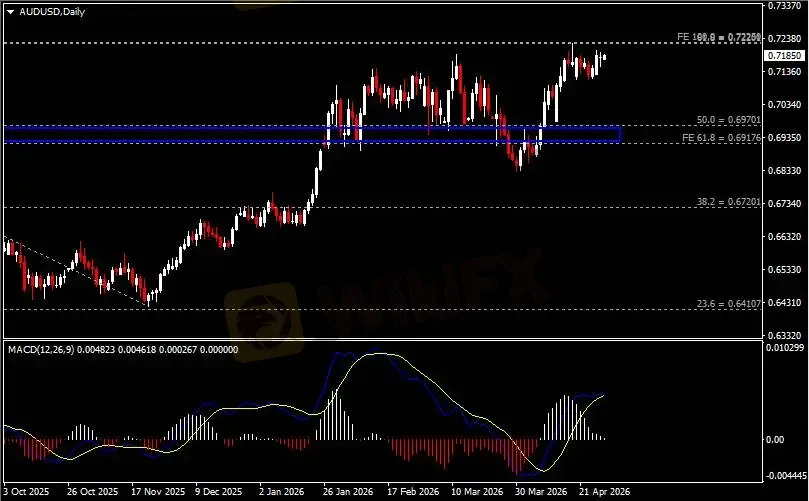Click the 9 Dec 2025 date label
The height and width of the screenshot is (501, 809).
click(219, 492)
